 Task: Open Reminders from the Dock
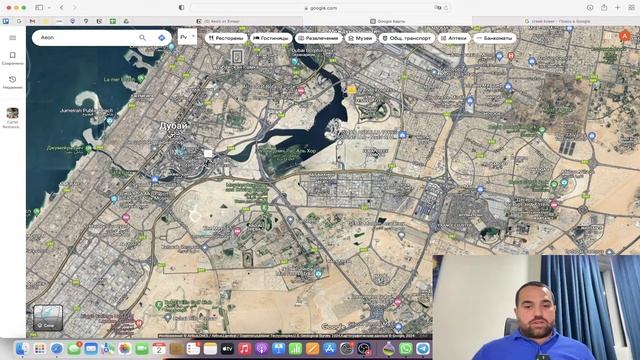[193, 349]
